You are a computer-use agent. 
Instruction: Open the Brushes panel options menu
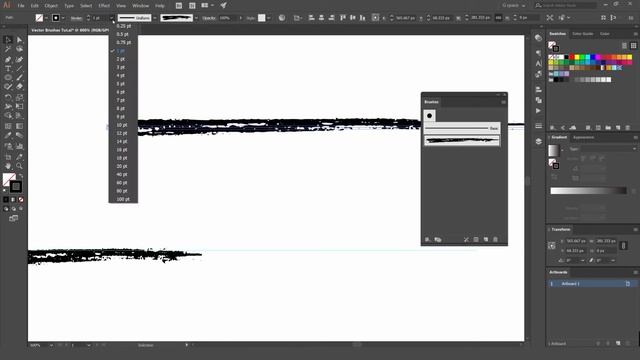tap(503, 102)
